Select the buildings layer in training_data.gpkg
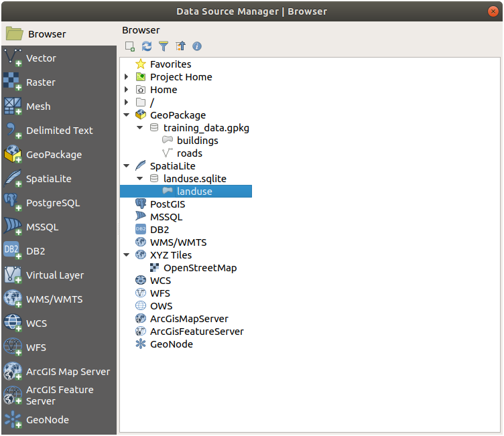This screenshot has height=436, width=504. coord(197,141)
